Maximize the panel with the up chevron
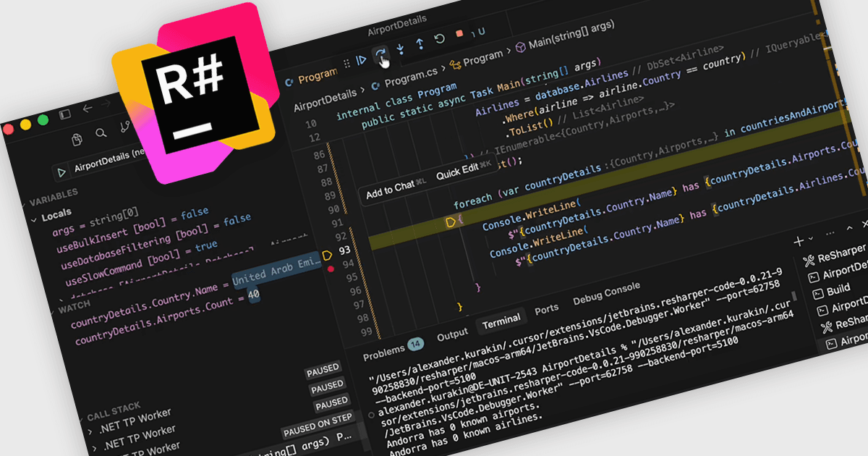 tap(849, 229)
